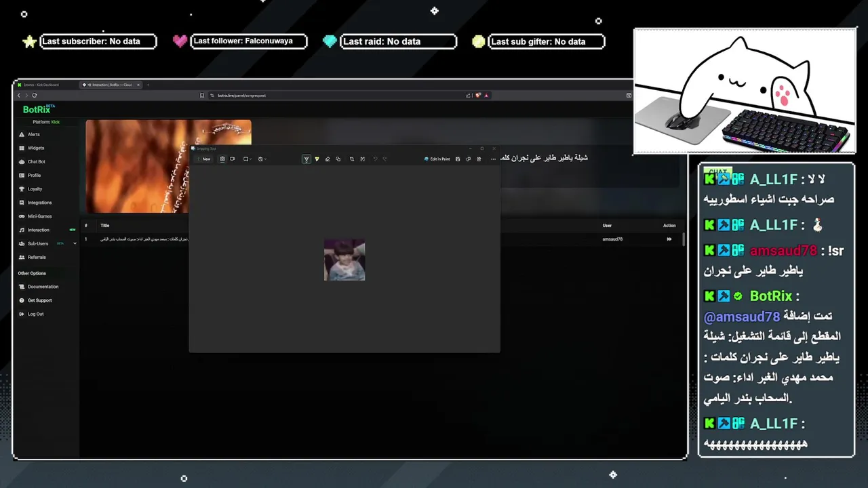Go forward in the browser
This screenshot has width=868, height=488.
click(x=26, y=96)
